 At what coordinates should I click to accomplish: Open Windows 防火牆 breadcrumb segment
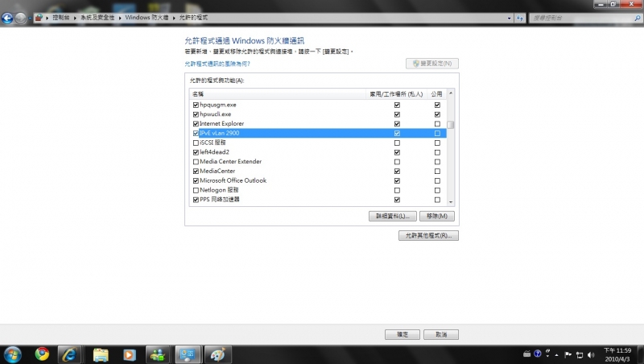147,18
